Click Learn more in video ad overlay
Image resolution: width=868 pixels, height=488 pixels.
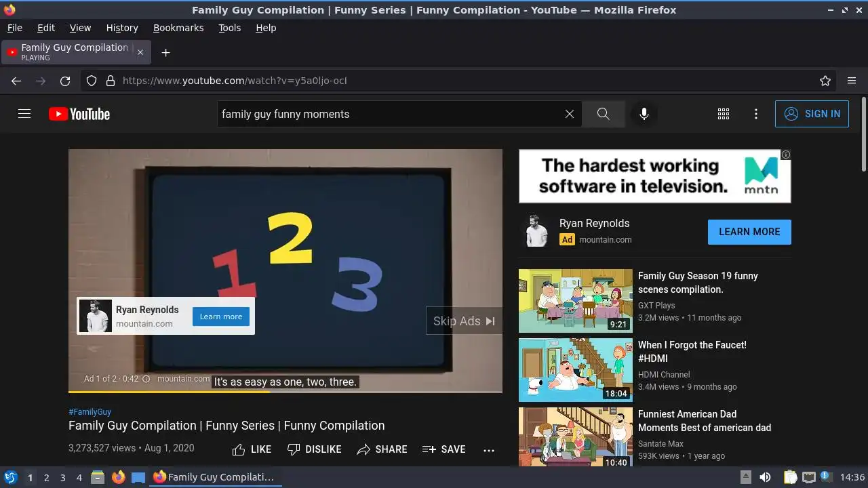[221, 317]
